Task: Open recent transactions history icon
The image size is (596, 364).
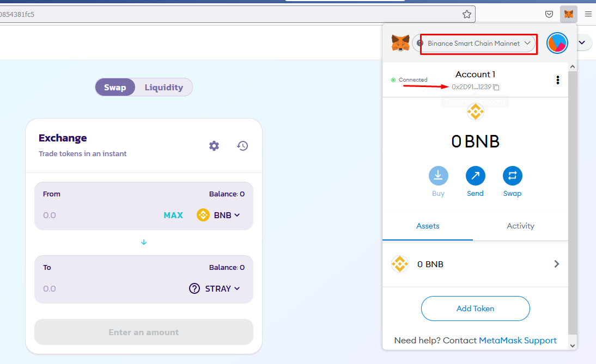Action: pos(242,146)
